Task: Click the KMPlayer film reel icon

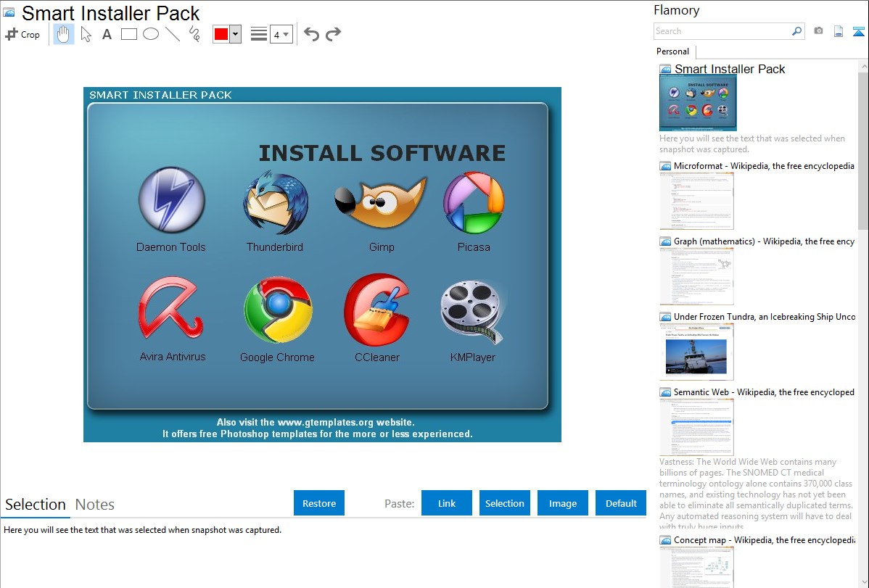Action: [x=473, y=312]
